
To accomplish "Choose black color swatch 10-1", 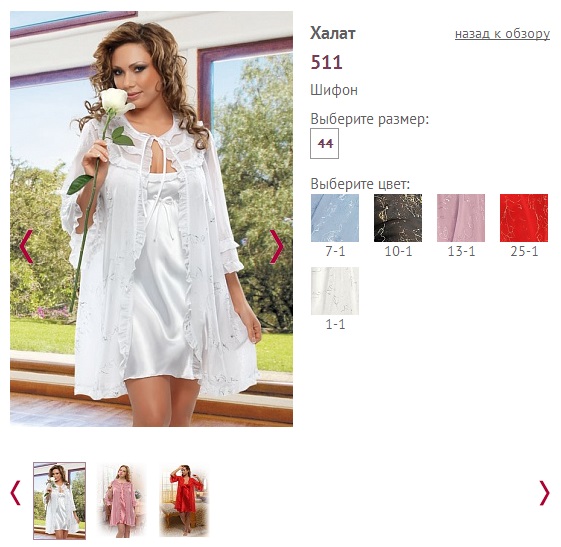I will [x=398, y=218].
